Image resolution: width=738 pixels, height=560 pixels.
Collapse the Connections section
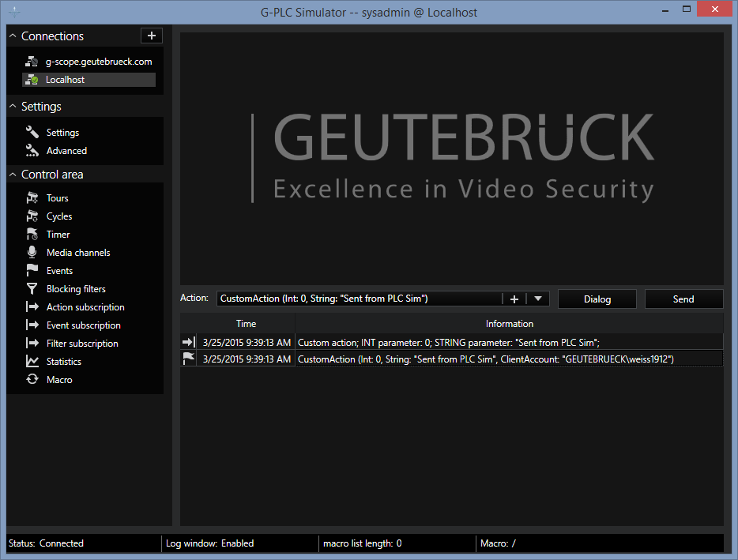(x=13, y=36)
